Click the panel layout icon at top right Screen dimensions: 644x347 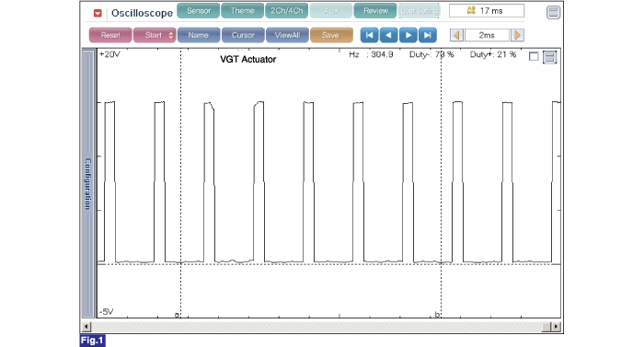[553, 12]
